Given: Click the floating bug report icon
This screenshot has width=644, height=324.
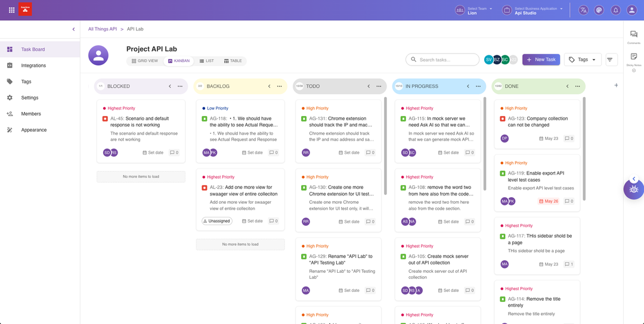Looking at the screenshot, I should click(634, 189).
